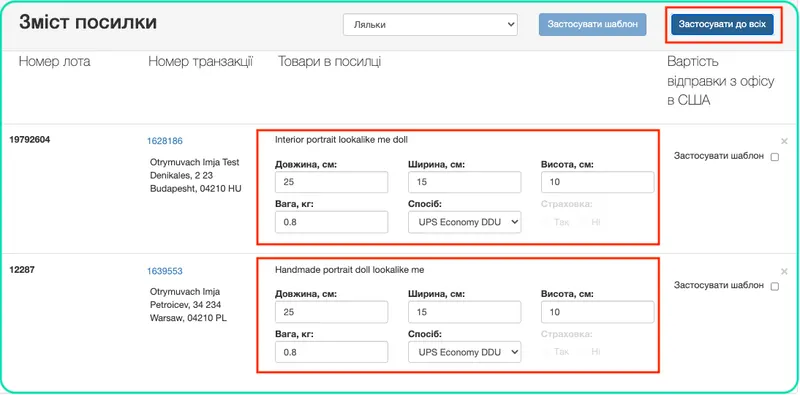Click the Застосувати шаблон button in header
This screenshot has width=800, height=395.
pos(592,24)
